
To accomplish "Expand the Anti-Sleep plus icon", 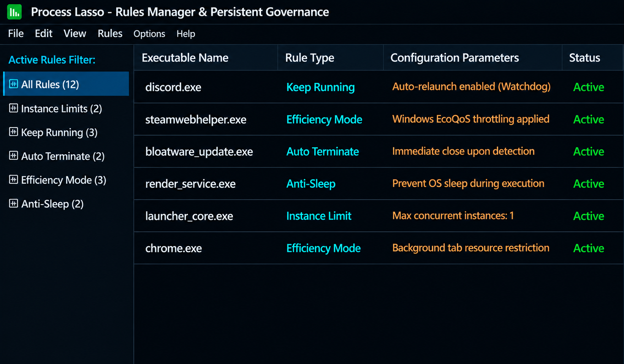I will (x=13, y=203).
